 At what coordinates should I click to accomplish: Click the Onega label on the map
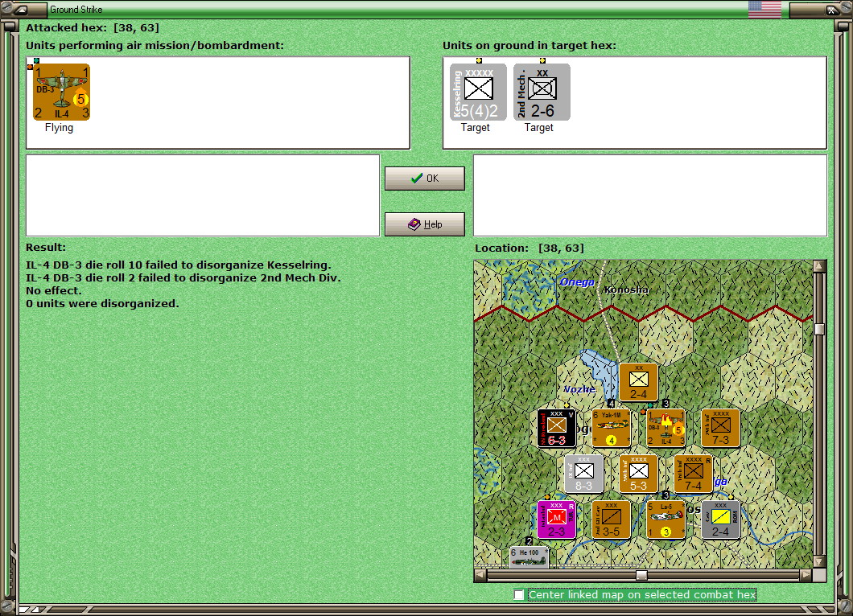tap(577, 281)
